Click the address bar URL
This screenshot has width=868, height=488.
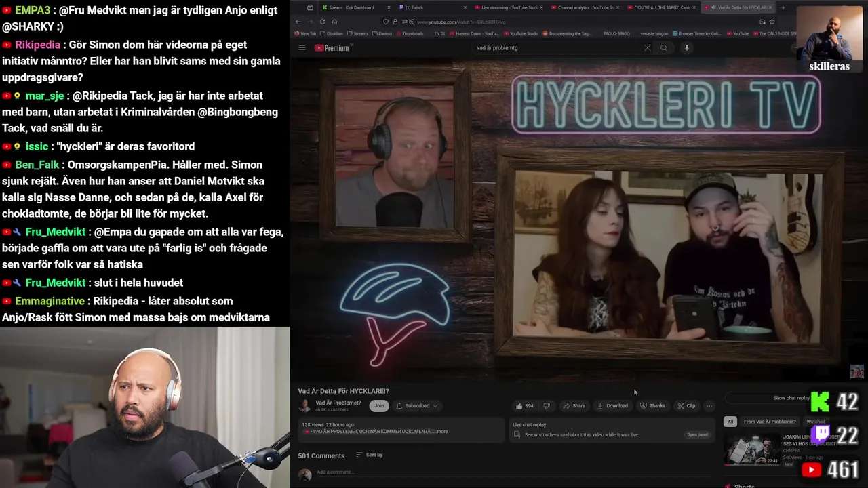(461, 22)
